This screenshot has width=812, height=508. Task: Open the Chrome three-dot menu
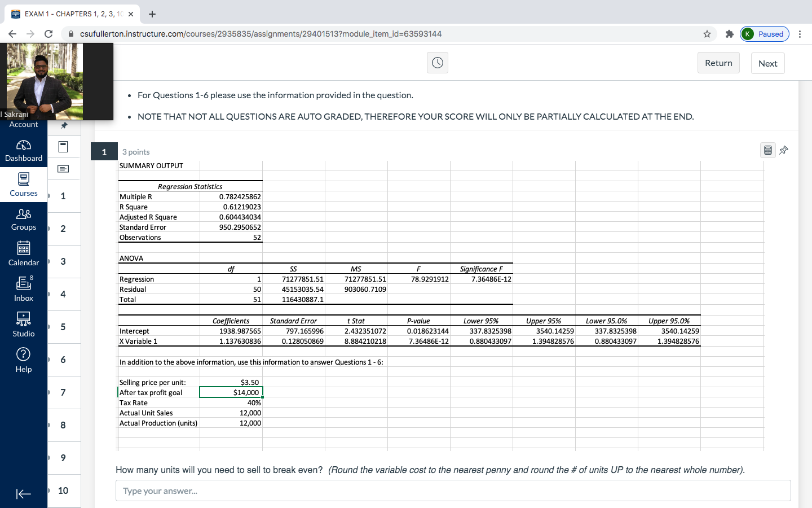click(800, 34)
